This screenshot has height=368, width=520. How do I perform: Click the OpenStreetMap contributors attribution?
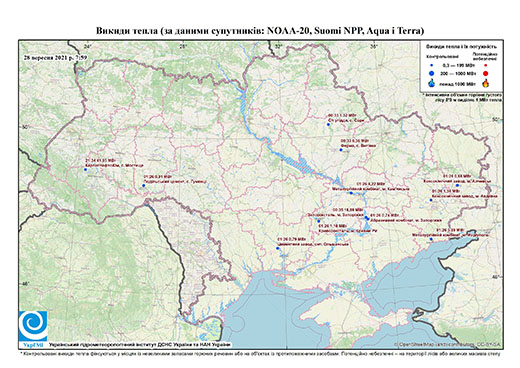coord(447,344)
